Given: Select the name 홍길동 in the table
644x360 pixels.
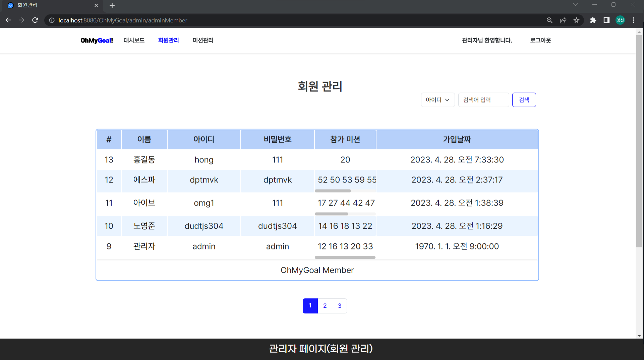Looking at the screenshot, I should tap(144, 160).
